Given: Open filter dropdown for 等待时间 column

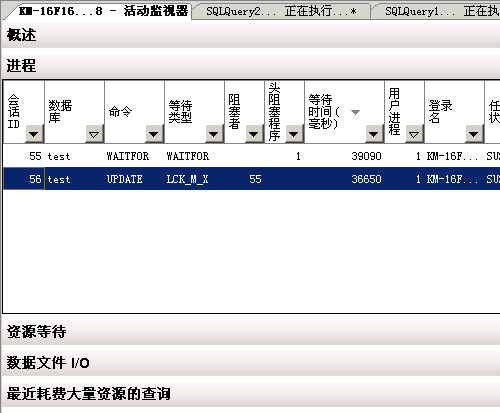Looking at the screenshot, I should [374, 134].
